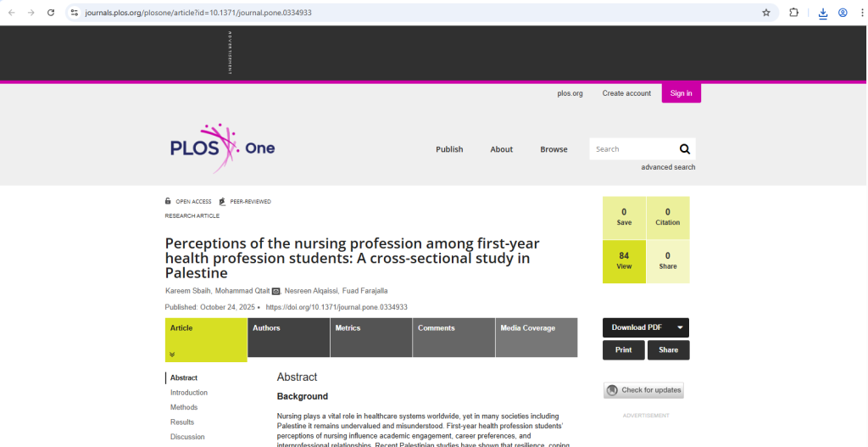Expand the Download PDF dropdown arrow

[x=679, y=327]
